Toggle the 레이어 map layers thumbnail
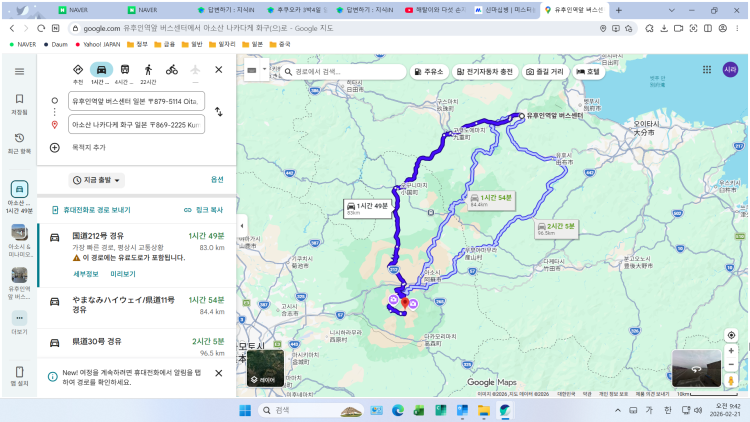 (x=264, y=367)
